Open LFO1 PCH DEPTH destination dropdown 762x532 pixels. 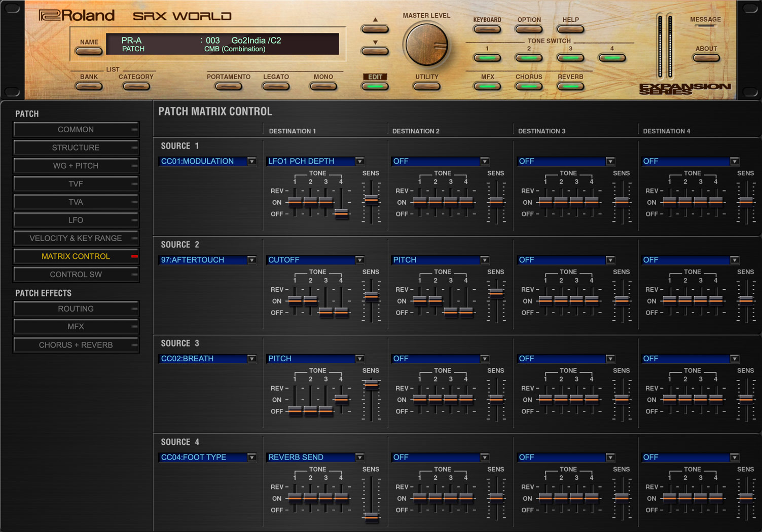(x=315, y=161)
